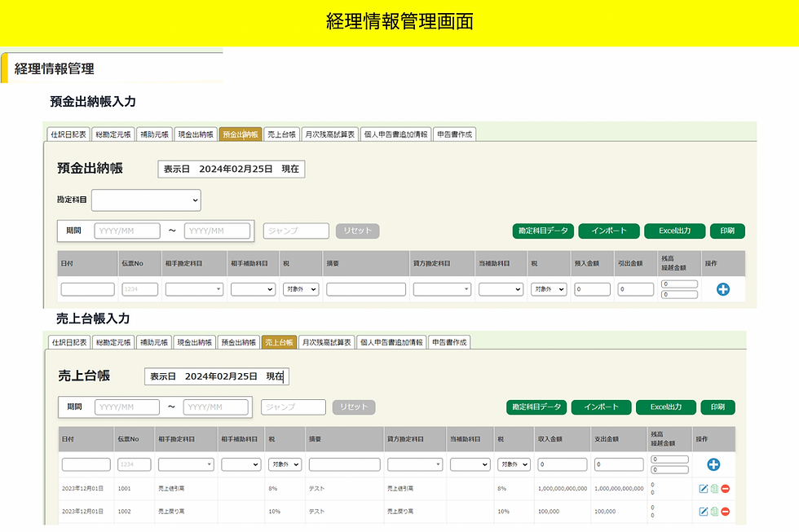Screen dimensions: 799x532
Task: Edit the sales row with 伝票No 1002
Action: point(703,512)
